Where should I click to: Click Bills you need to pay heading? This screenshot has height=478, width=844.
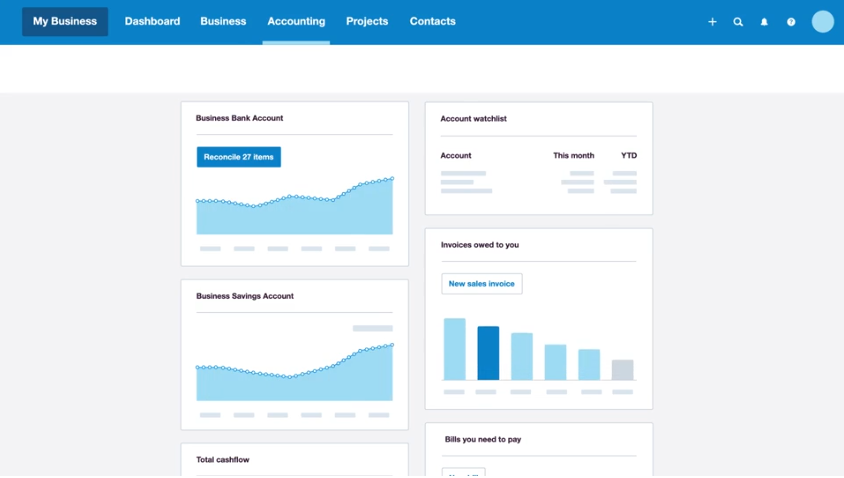point(483,439)
